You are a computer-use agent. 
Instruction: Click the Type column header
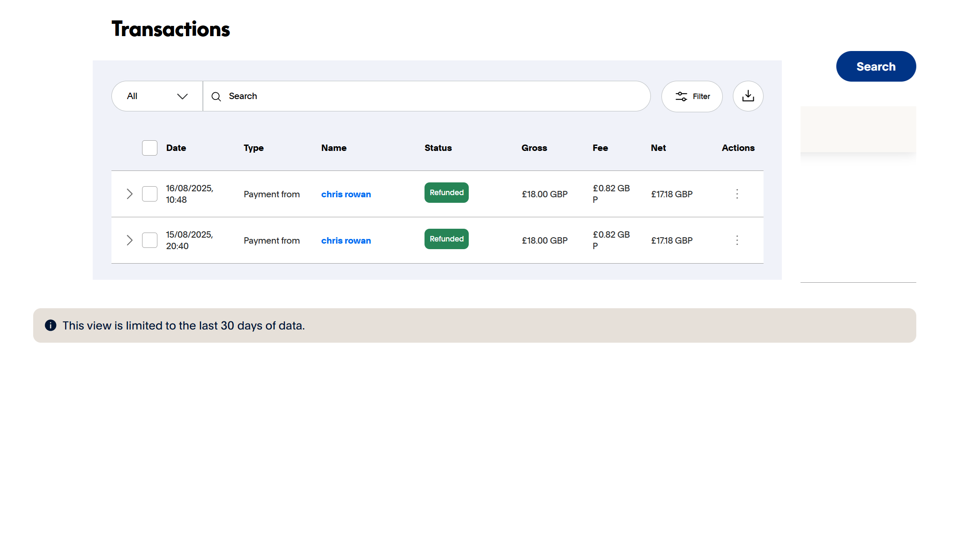pyautogui.click(x=254, y=148)
